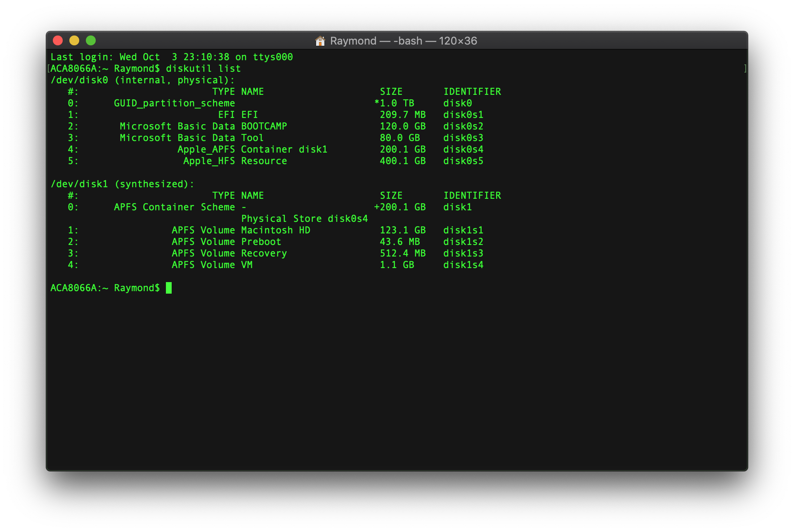794x532 pixels.
Task: Click identifier 'disk1s2'
Action: click(463, 242)
